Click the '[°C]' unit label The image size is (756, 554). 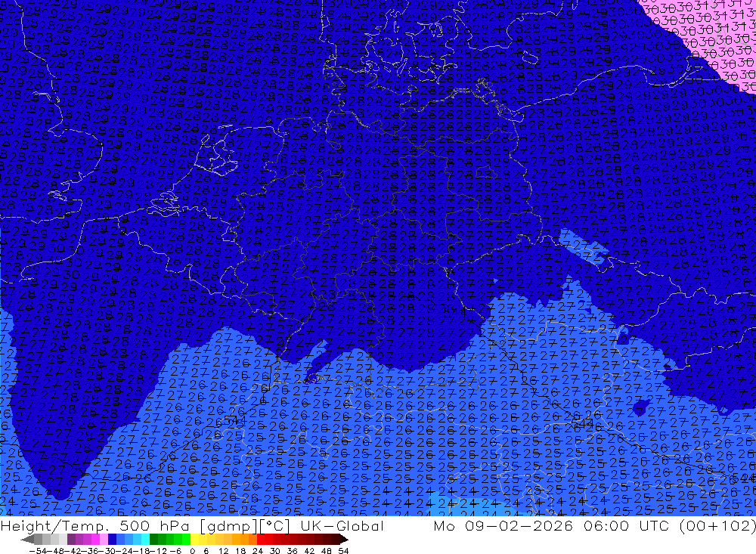(274, 525)
